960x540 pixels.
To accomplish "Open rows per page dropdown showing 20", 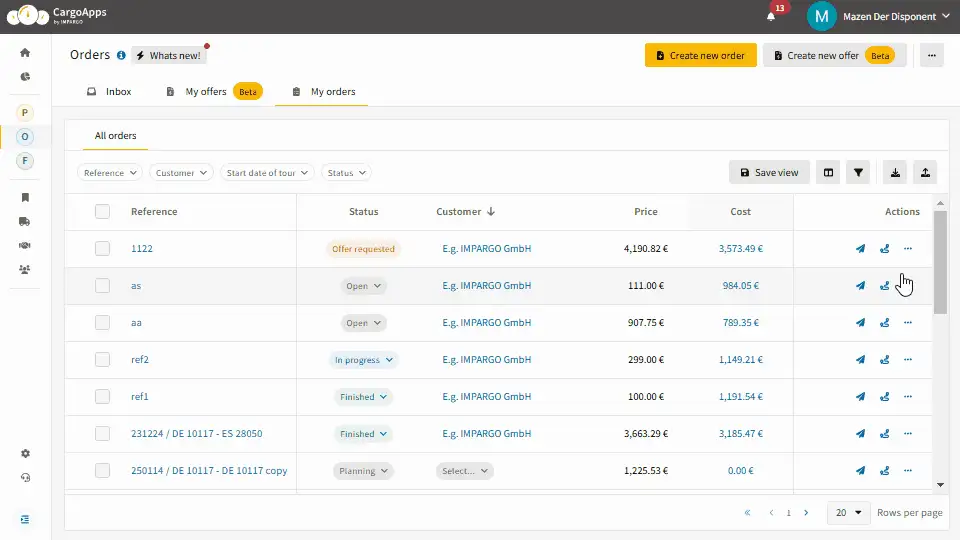I will pyautogui.click(x=848, y=512).
